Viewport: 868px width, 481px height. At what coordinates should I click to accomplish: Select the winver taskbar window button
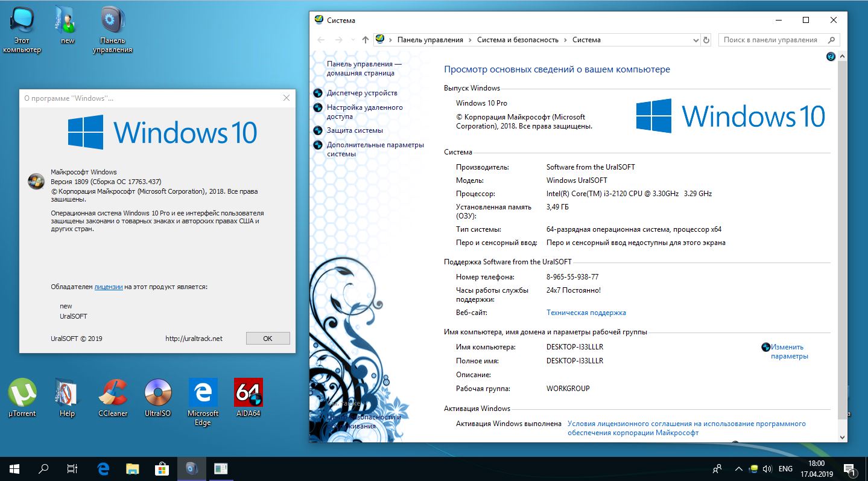coord(221,468)
